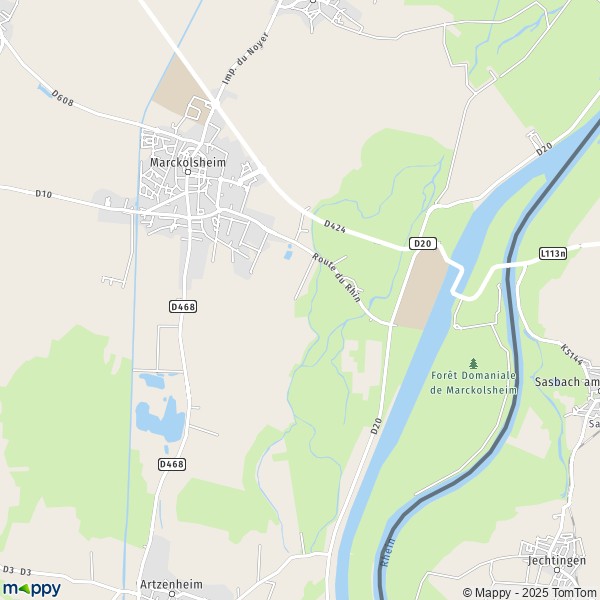This screenshot has width=600, height=600.
Task: Click the Jechtingen town marker
Action: click(x=557, y=570)
